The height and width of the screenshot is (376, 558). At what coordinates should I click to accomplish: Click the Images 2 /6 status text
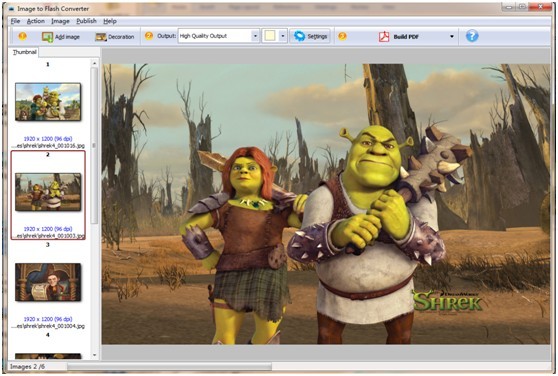point(27,366)
